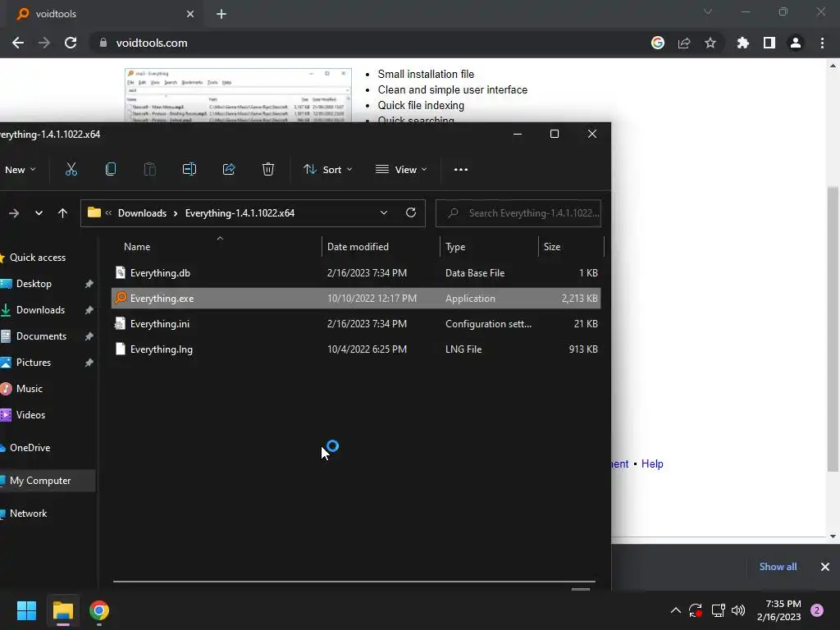Show hidden tray icons chevron
Viewport: 840px width, 630px height.
point(676,610)
